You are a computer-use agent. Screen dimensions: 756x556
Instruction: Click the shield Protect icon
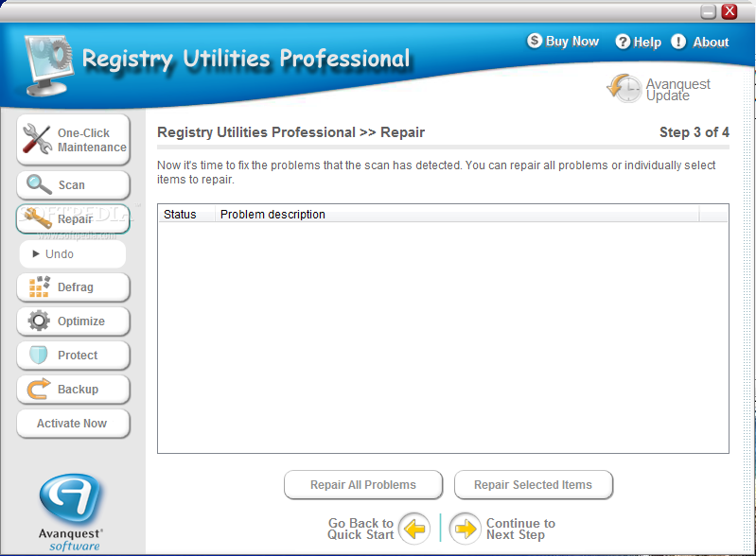pos(38,356)
